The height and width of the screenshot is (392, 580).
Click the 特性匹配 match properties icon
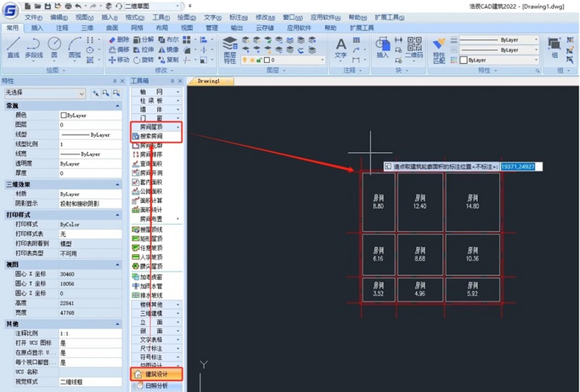pos(439,50)
